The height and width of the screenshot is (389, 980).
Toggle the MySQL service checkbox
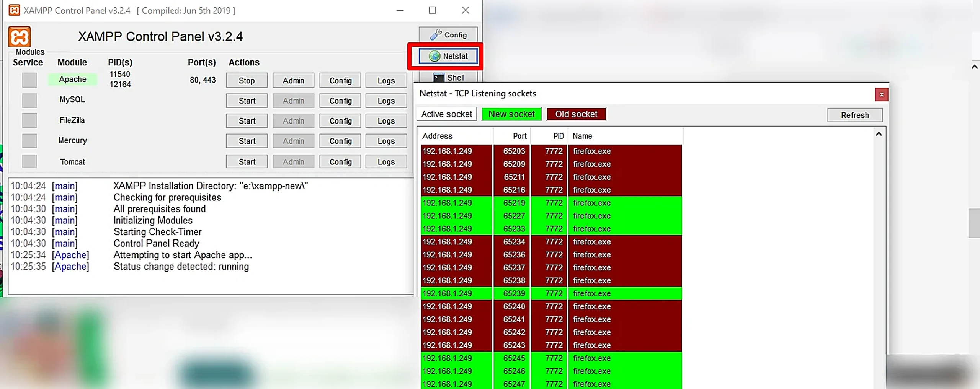[29, 101]
